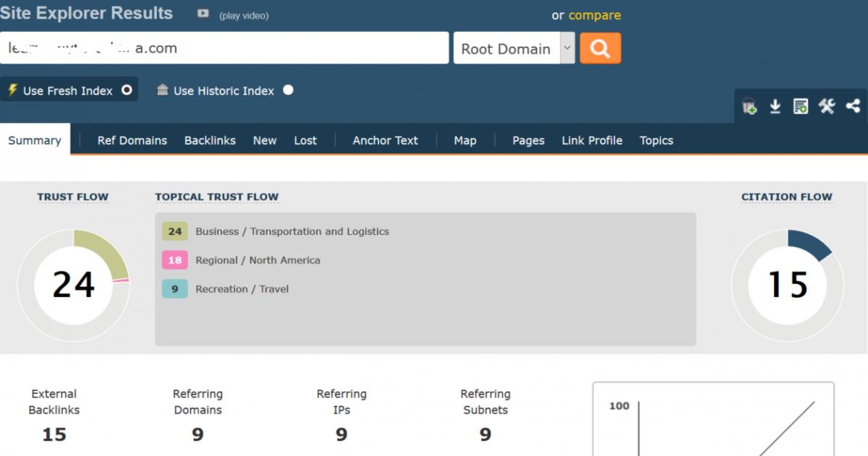Screen dimensions: 868x456
Task: Open the Topics tab
Action: [x=656, y=140]
